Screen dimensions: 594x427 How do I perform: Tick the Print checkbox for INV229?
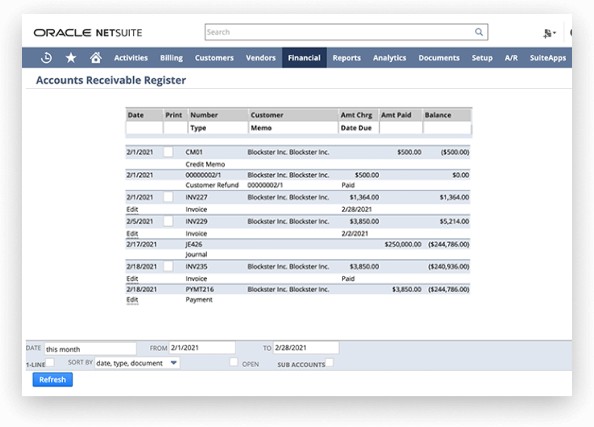[x=168, y=221]
